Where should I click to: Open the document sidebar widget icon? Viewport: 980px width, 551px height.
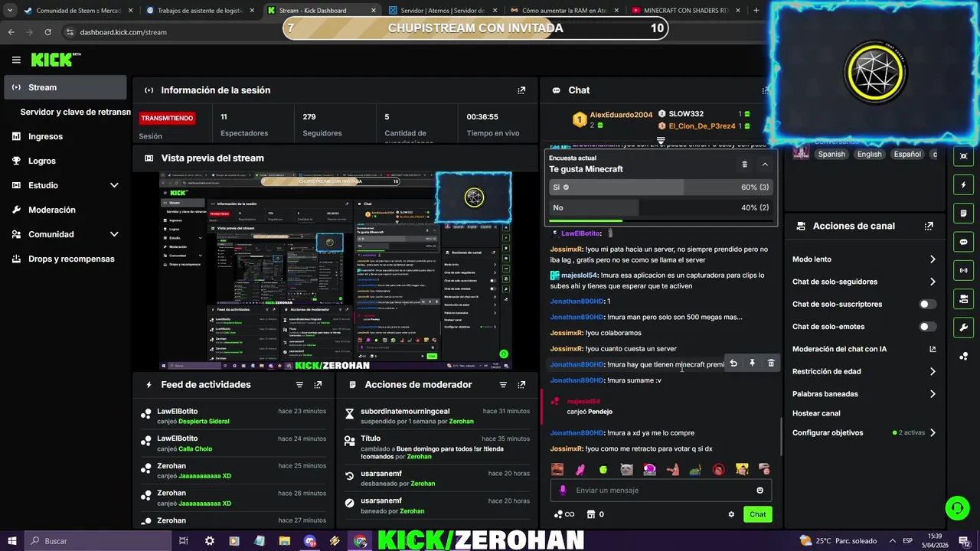pyautogui.click(x=963, y=214)
